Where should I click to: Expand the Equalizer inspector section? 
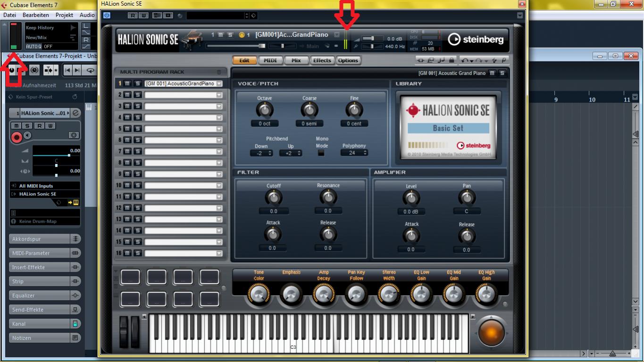(x=45, y=296)
